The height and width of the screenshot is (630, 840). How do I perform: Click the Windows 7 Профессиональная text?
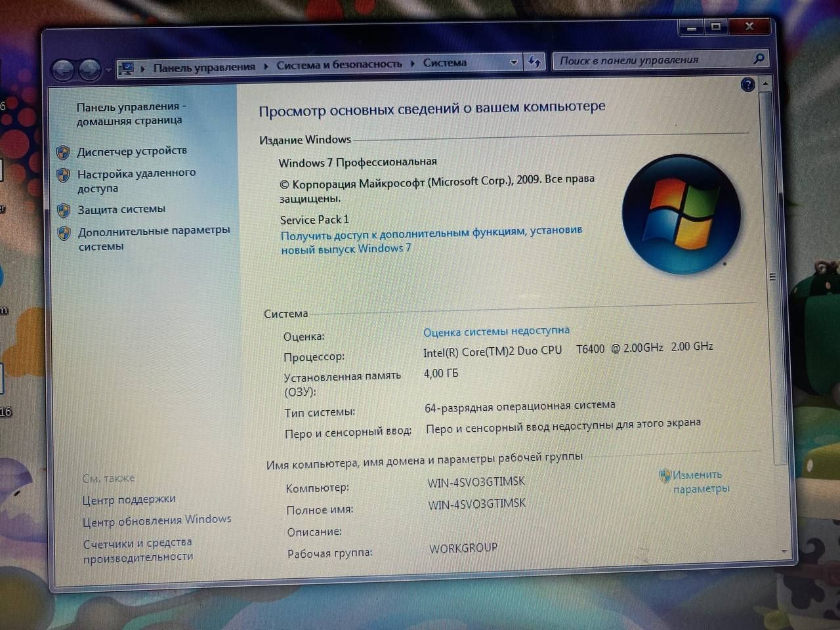(358, 162)
